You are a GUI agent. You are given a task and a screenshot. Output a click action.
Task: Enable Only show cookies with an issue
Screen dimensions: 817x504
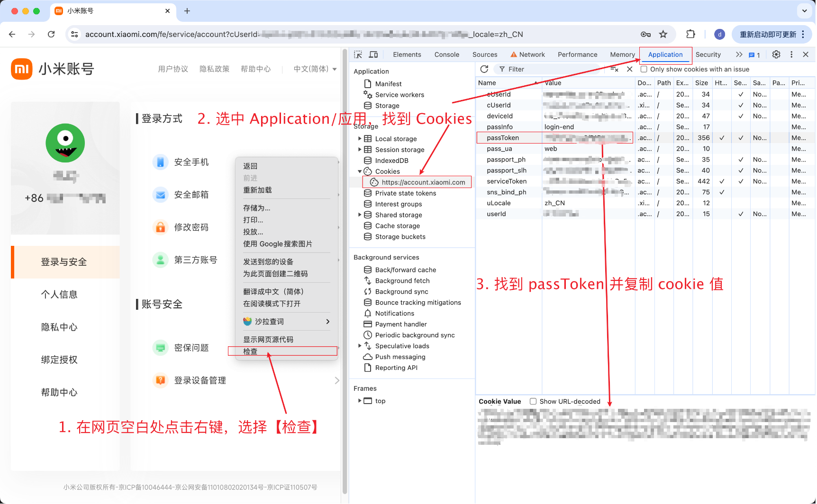click(644, 69)
